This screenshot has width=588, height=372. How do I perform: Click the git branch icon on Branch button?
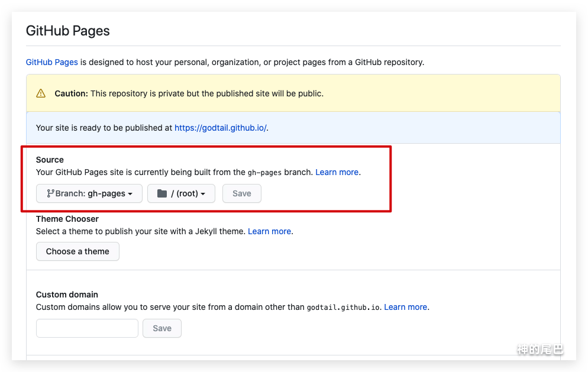tap(50, 193)
